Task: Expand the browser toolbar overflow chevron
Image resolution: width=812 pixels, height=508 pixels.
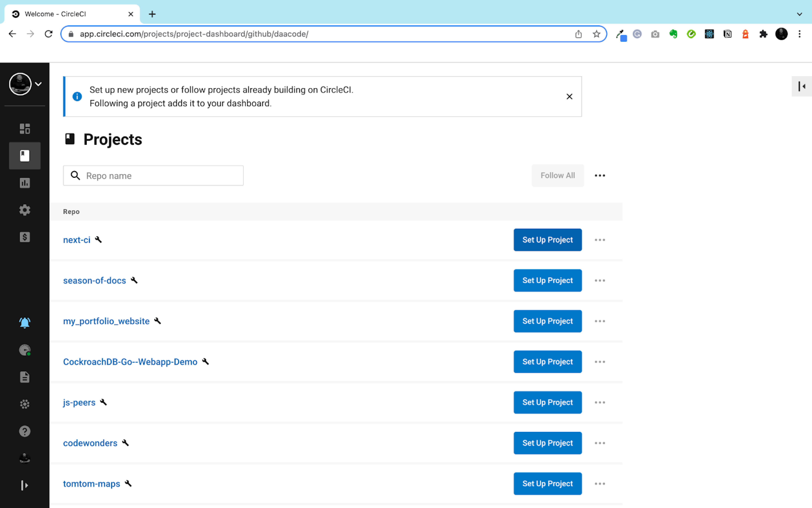Action: pyautogui.click(x=800, y=14)
